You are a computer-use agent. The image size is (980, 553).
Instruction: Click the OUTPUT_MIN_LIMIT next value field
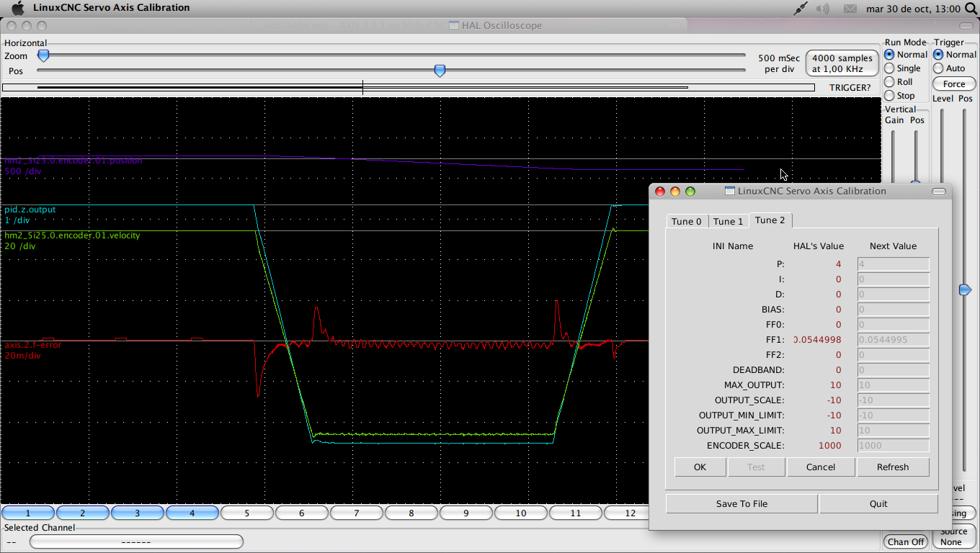click(x=893, y=415)
